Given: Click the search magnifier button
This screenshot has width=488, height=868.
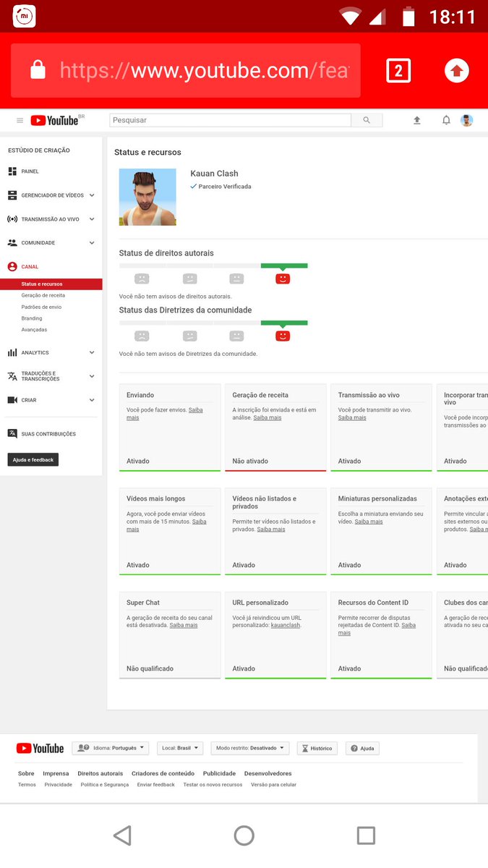Looking at the screenshot, I should 367,120.
